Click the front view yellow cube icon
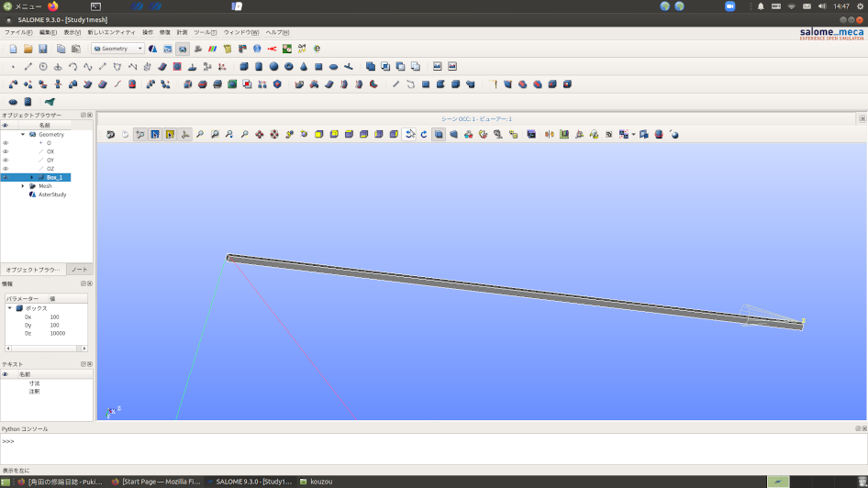The image size is (868, 488). (319, 135)
